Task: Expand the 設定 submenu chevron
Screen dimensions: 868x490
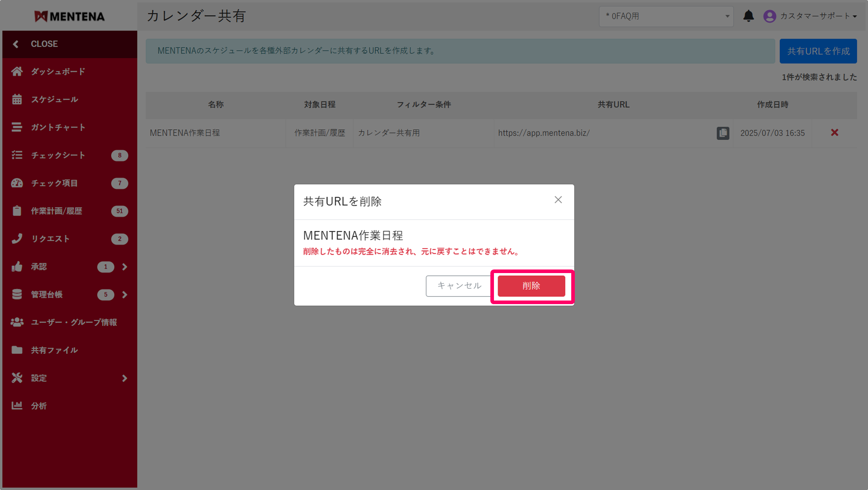Action: click(x=125, y=378)
